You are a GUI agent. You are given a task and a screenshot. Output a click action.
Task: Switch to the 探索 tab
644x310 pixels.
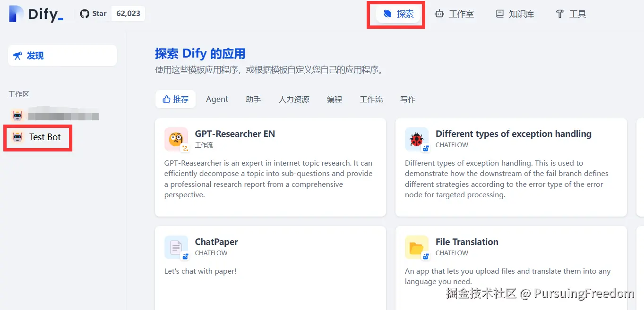(x=398, y=14)
